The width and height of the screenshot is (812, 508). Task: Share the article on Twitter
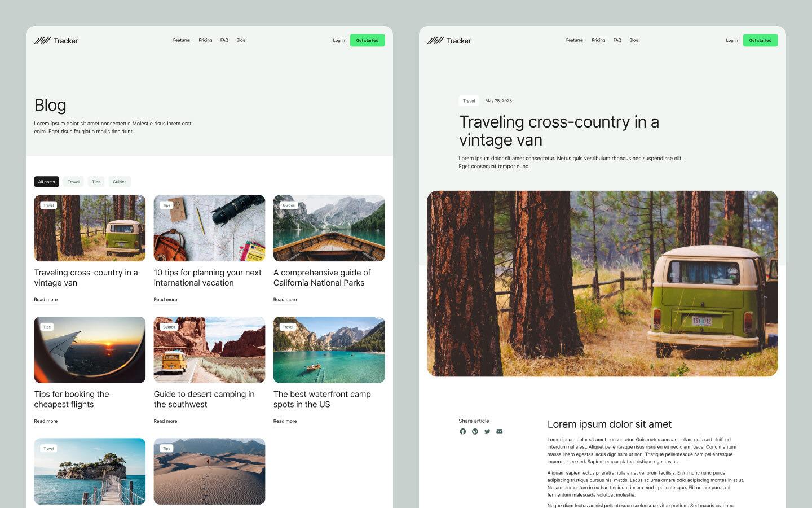point(487,431)
